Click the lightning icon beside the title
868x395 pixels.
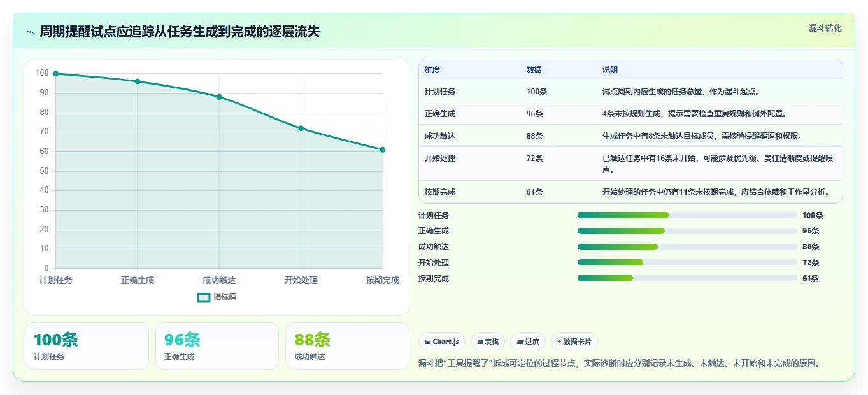point(31,32)
